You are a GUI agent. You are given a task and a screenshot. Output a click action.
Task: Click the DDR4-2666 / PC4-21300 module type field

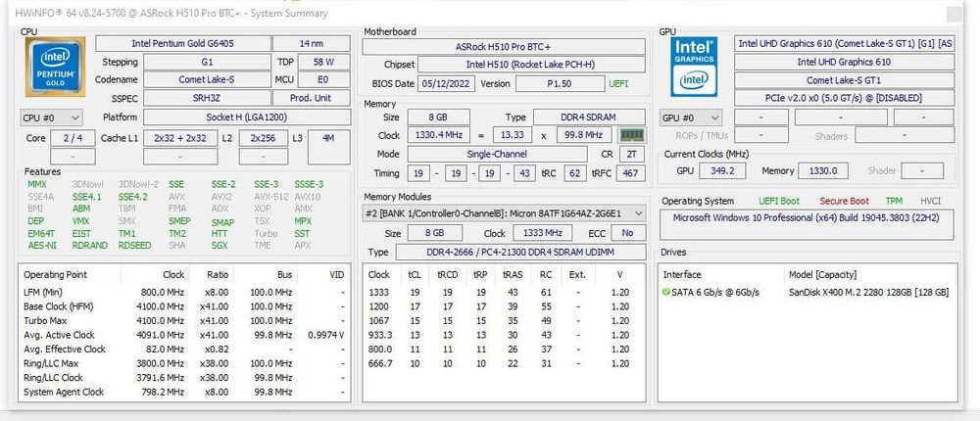pyautogui.click(x=520, y=252)
